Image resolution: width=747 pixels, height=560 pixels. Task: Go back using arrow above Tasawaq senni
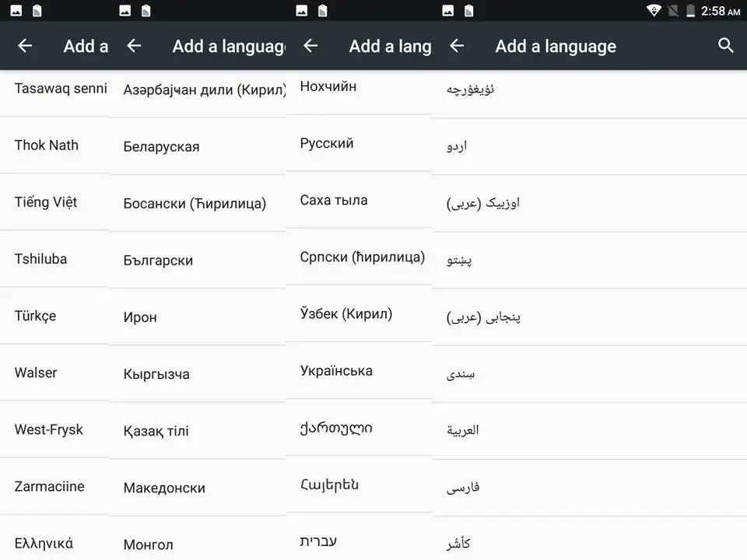point(25,46)
